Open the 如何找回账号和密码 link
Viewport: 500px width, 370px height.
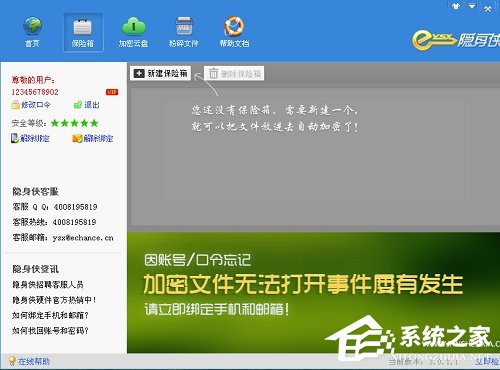[50, 331]
